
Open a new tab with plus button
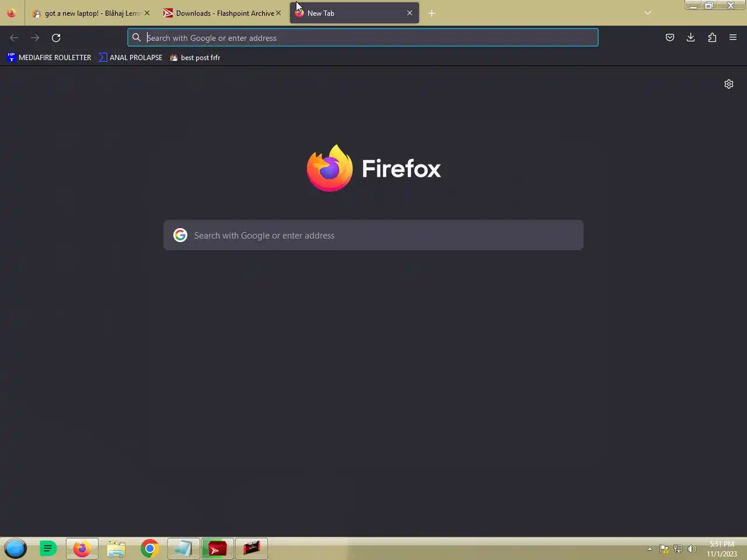click(432, 13)
